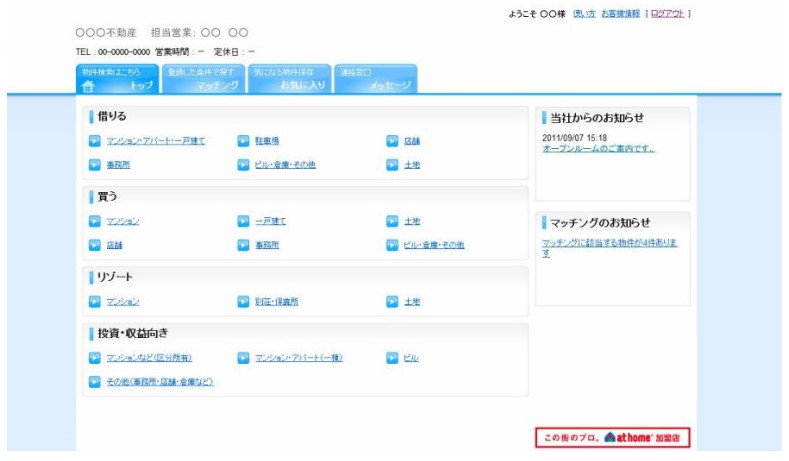Click the リゾート section heading
Screen dimensions: 789x461
(115, 277)
